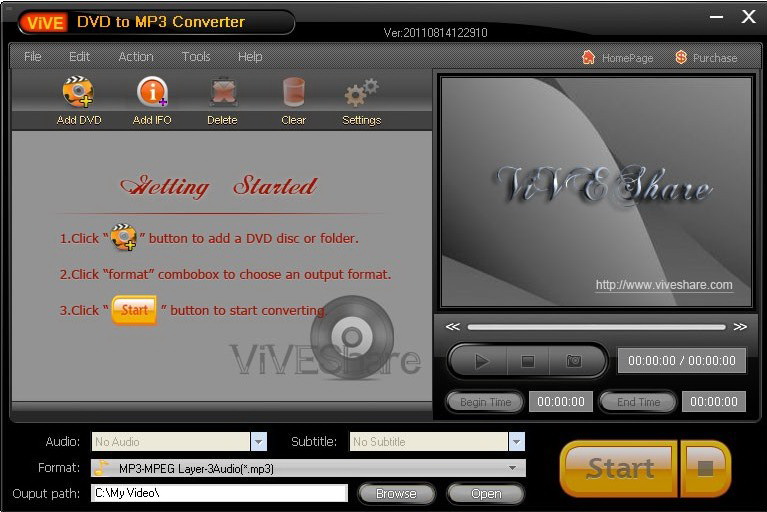Click the small Start image in step 3
767x512 pixels.
pos(134,310)
